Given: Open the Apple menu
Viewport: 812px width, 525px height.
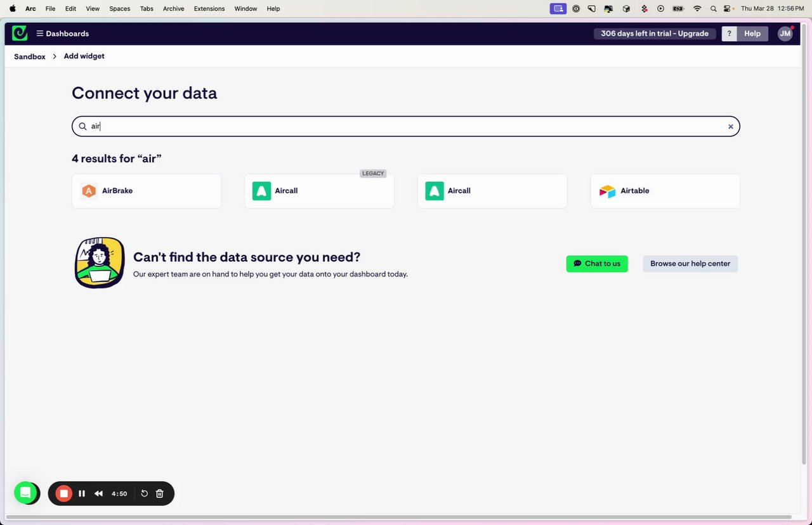Looking at the screenshot, I should click(x=13, y=9).
